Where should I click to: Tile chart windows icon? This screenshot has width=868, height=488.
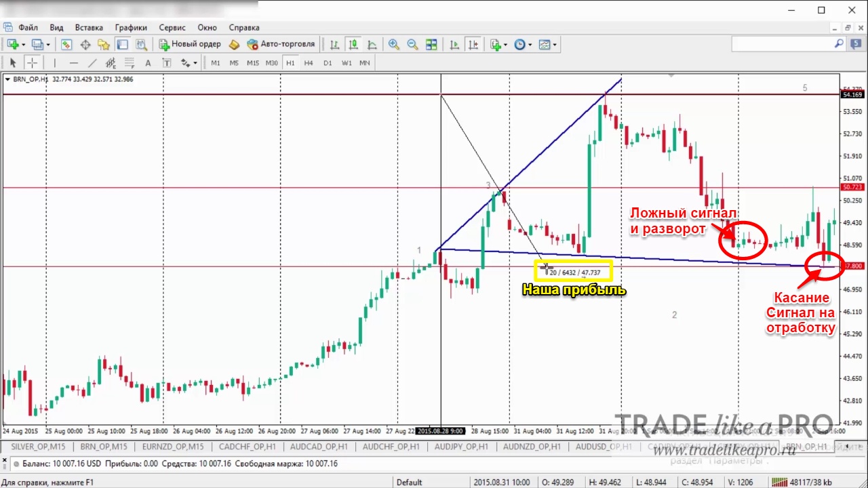tap(431, 45)
